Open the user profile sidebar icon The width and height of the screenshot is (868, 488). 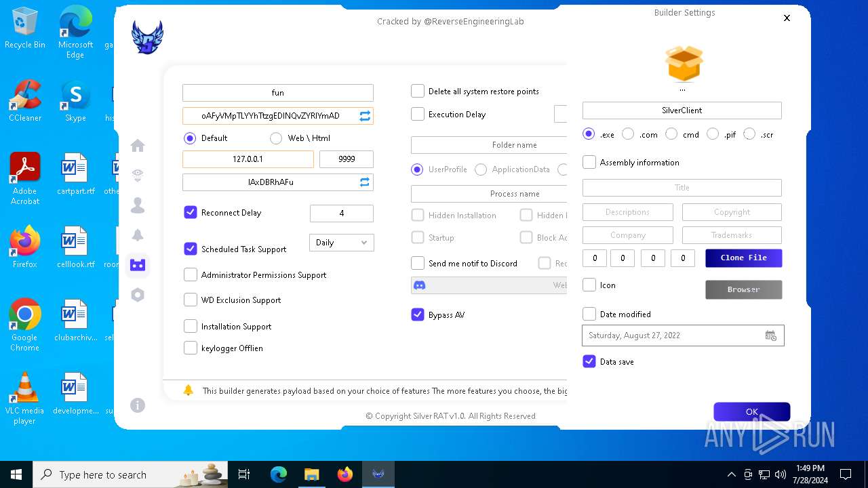[138, 205]
